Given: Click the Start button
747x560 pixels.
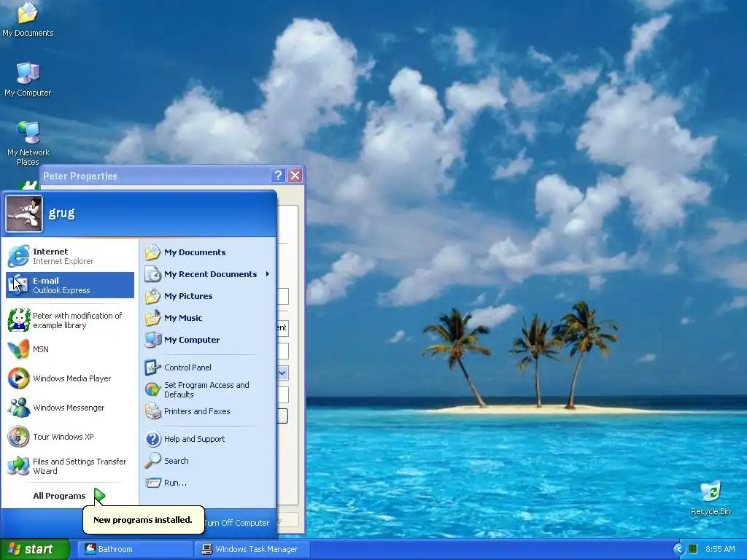Looking at the screenshot, I should click(x=34, y=549).
